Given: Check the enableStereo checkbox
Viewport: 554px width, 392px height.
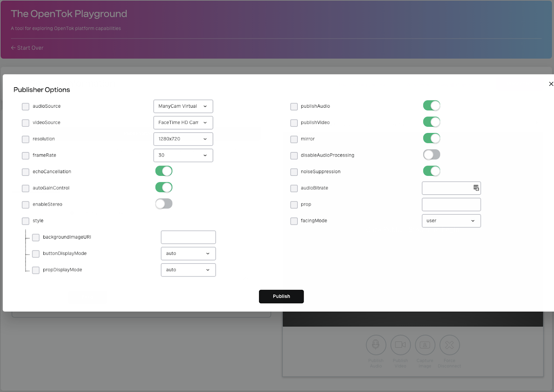Looking at the screenshot, I should [26, 205].
